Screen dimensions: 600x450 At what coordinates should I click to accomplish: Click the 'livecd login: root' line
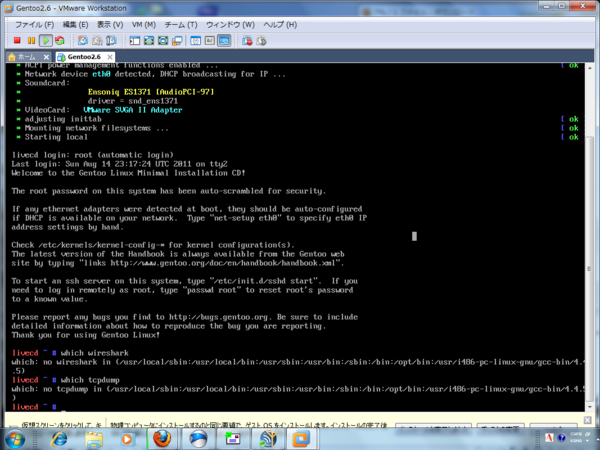(x=93, y=155)
